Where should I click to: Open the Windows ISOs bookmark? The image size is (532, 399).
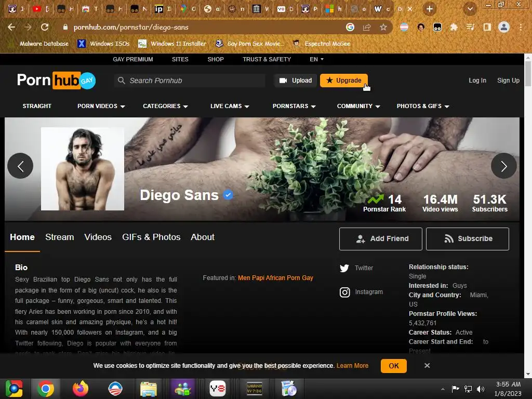coord(103,44)
